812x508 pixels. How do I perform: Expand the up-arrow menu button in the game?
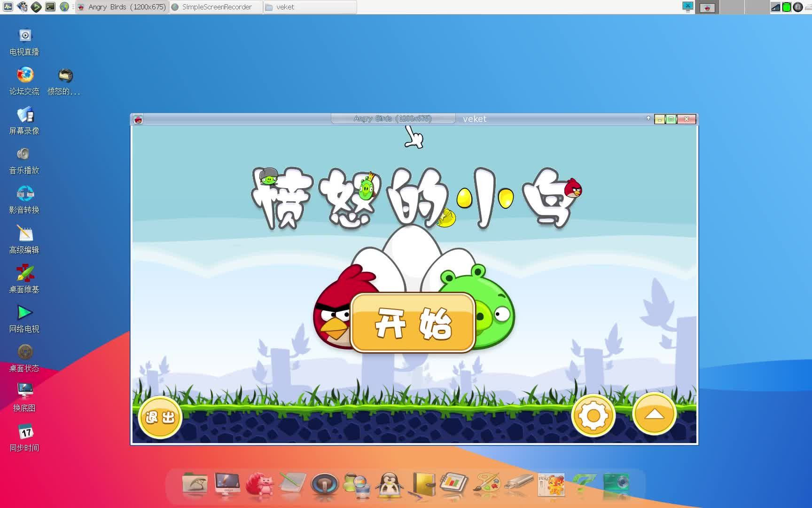(654, 414)
